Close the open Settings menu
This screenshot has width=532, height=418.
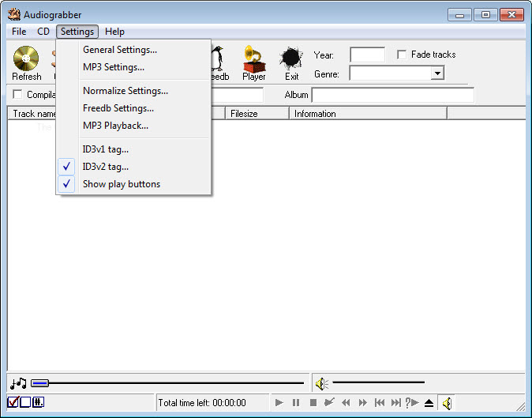(77, 32)
